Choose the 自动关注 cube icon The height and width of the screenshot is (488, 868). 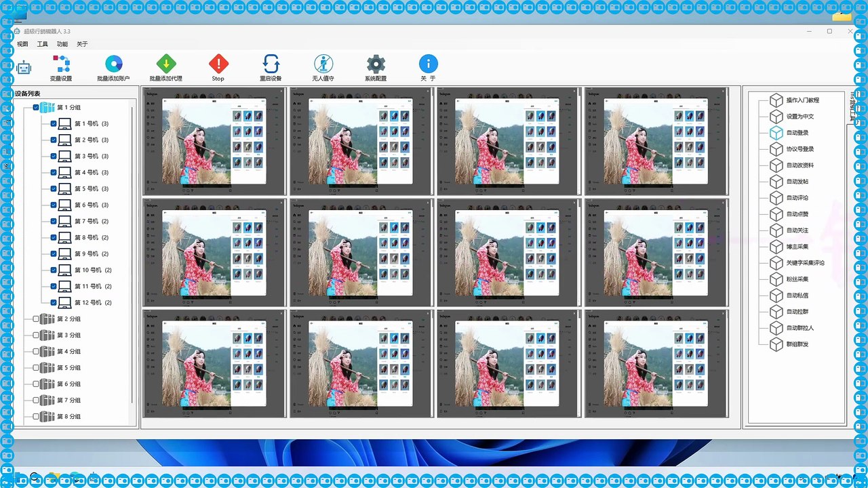(776, 230)
